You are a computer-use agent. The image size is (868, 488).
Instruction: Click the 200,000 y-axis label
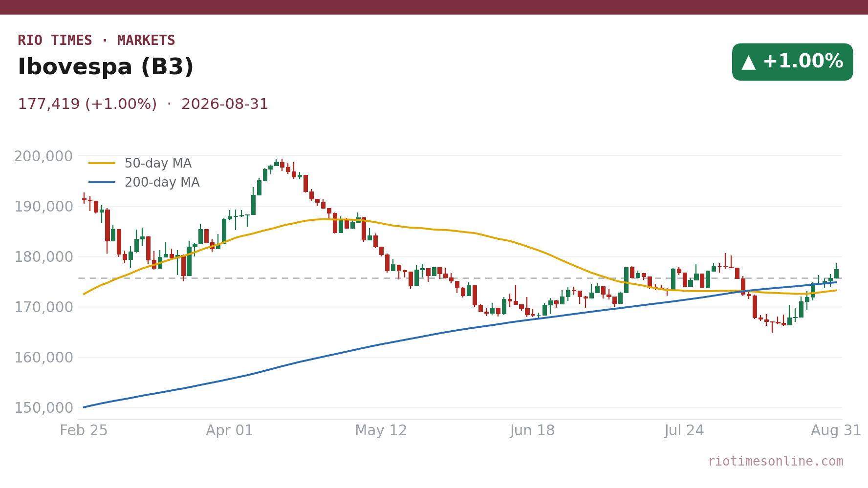point(43,156)
